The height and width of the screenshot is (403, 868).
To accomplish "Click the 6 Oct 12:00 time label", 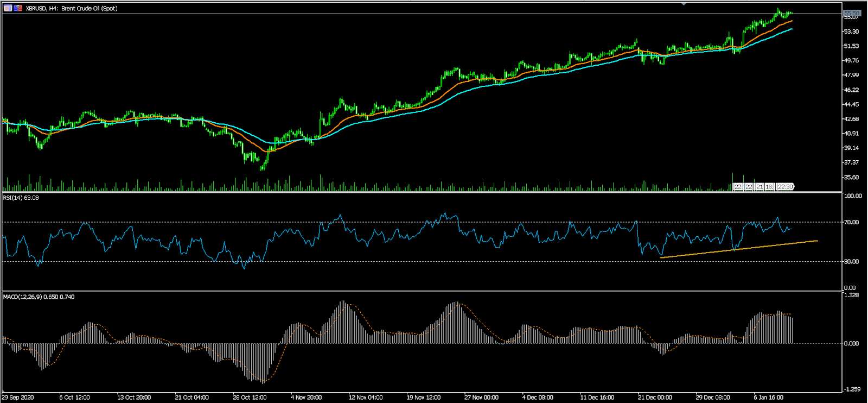I will [75, 398].
